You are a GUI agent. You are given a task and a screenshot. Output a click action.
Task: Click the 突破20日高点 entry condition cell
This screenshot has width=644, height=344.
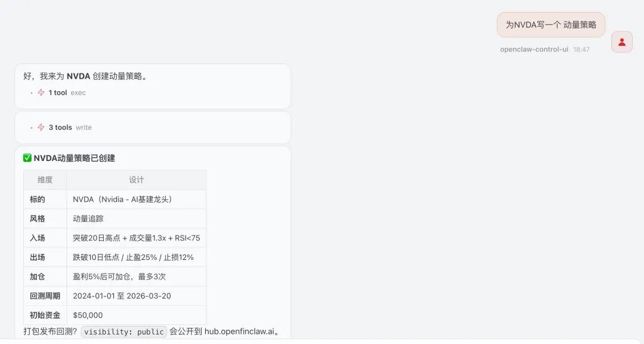point(136,238)
